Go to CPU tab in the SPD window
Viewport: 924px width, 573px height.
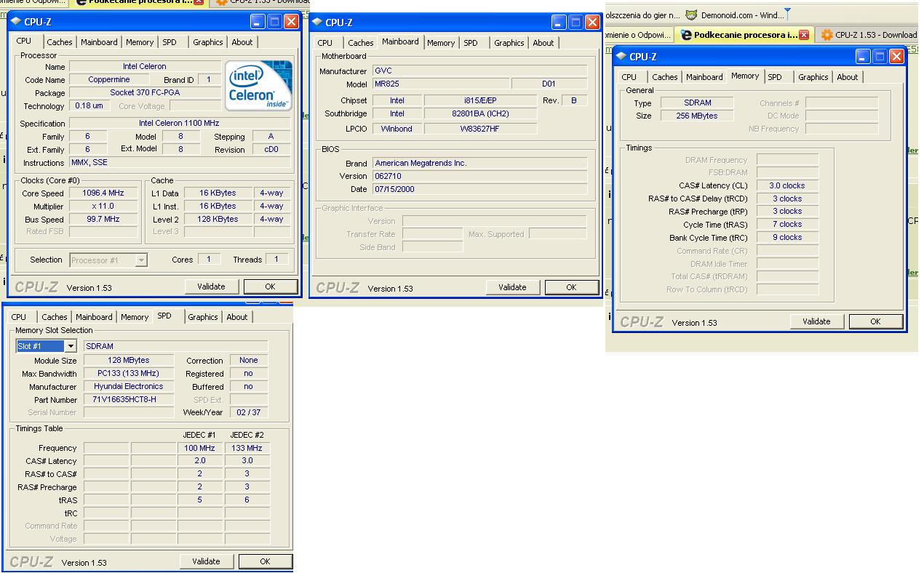click(x=19, y=317)
